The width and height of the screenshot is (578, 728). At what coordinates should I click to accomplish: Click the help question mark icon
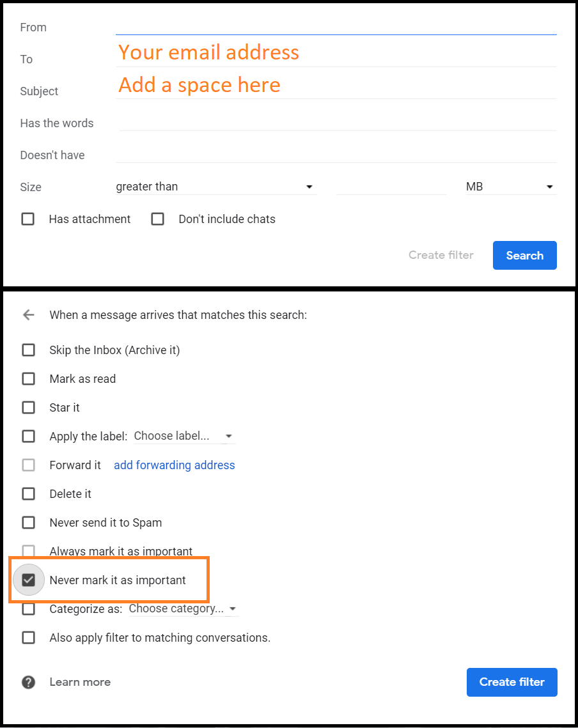(28, 682)
